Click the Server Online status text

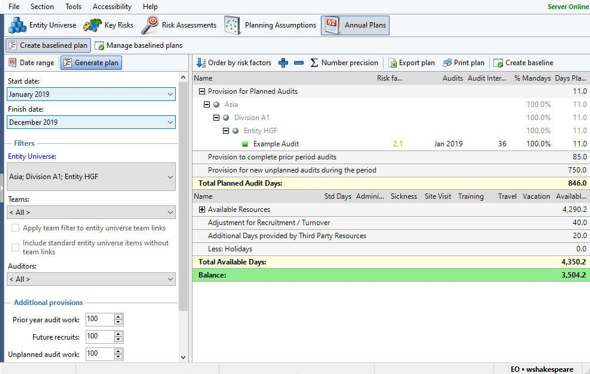coord(568,6)
